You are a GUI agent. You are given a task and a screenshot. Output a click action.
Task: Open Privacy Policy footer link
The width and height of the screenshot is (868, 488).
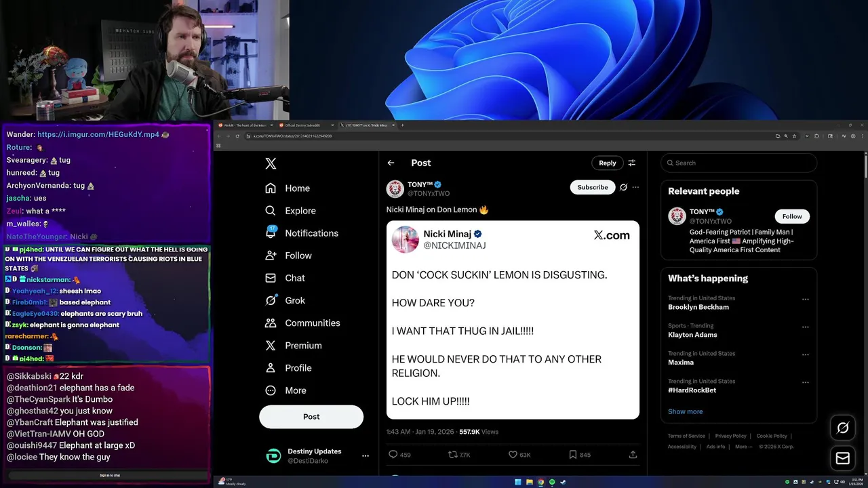pyautogui.click(x=730, y=436)
